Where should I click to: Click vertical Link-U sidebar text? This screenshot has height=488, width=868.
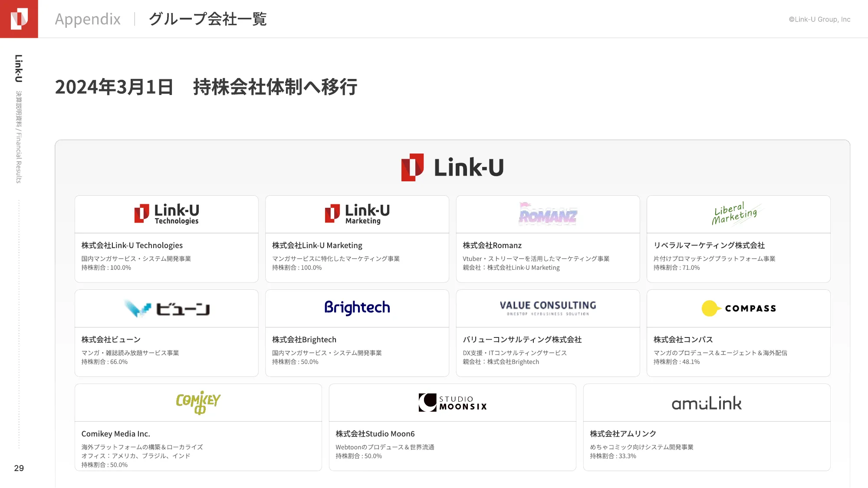tap(19, 69)
